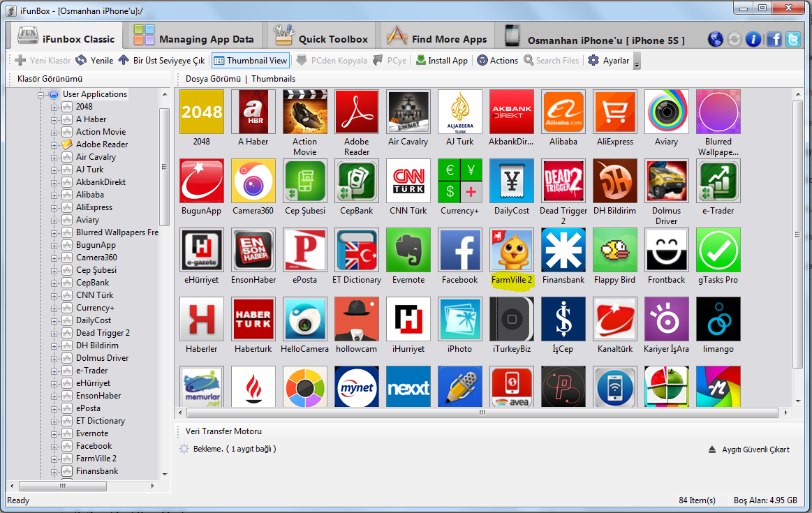Pick the Aviary app icon
812x513 pixels.
(667, 112)
